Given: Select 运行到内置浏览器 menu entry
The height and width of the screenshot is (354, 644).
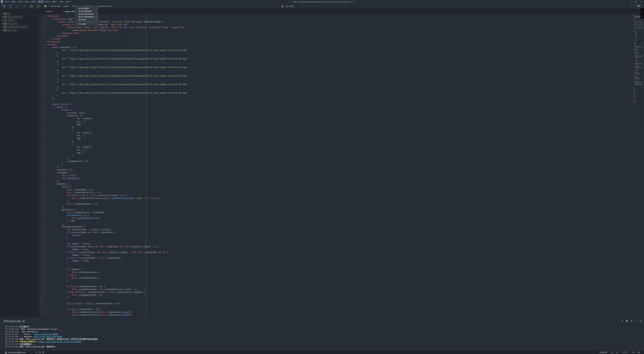Looking at the screenshot, I should pos(85,11).
